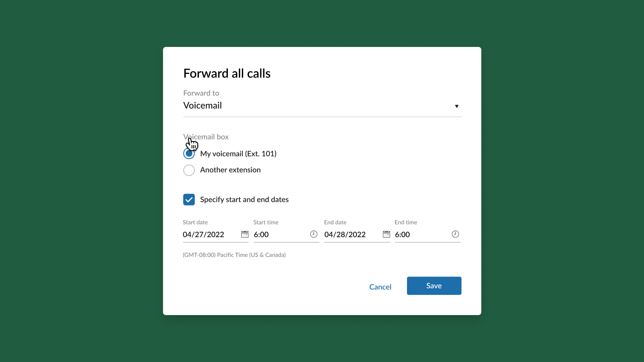644x362 pixels.
Task: Uncheck the Specify start and end dates checkbox
Action: [x=189, y=199]
